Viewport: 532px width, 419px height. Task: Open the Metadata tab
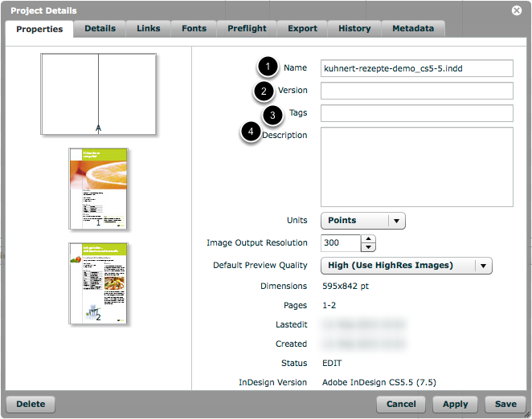(x=413, y=28)
